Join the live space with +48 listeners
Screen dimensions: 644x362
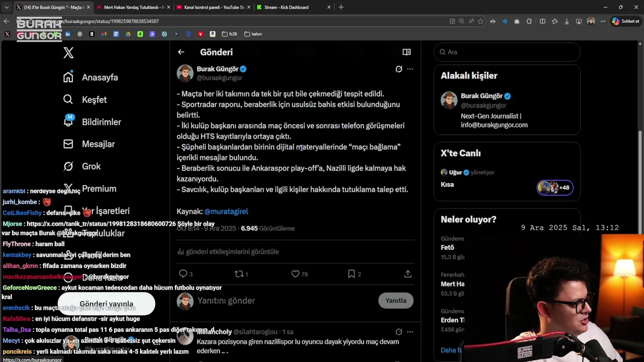[x=555, y=188]
